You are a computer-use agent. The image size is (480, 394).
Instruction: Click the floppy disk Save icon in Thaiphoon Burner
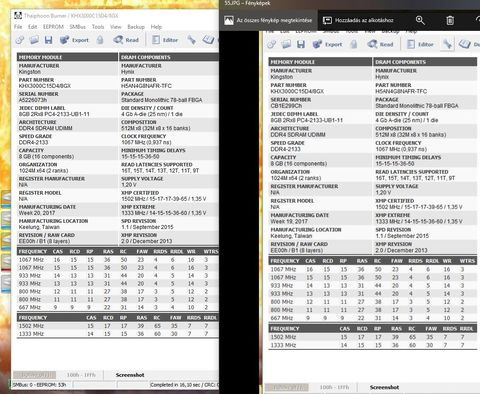click(x=49, y=40)
